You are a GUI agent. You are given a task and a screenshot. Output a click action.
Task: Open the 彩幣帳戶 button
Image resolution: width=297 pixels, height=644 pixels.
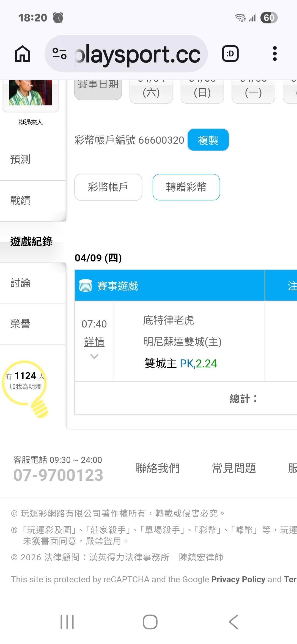coord(108,187)
